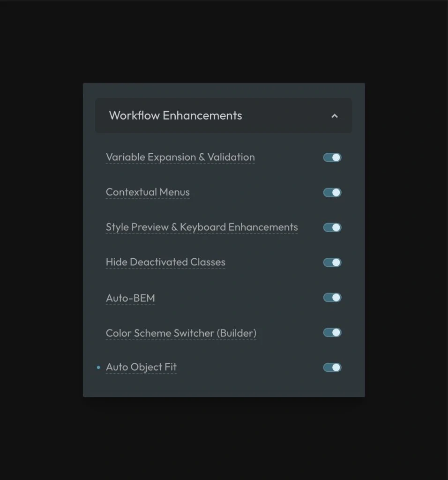Open the Variable Expansion & Validation documentation link
448x480 pixels.
(x=180, y=157)
